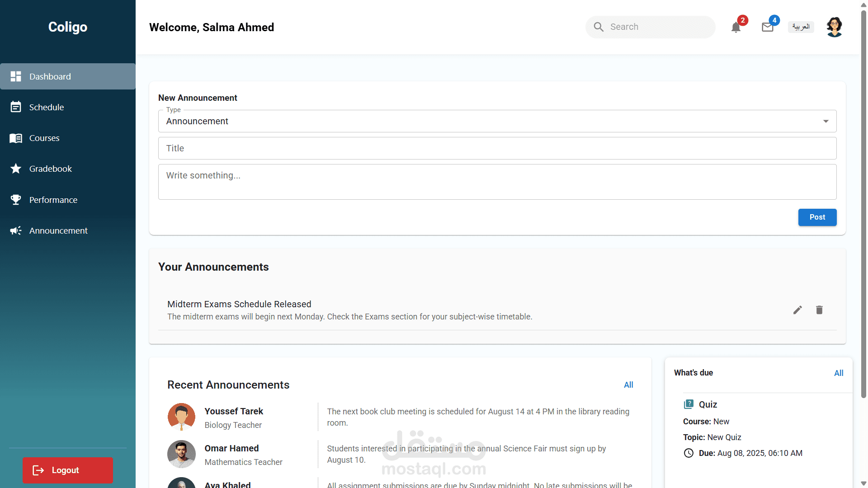The height and width of the screenshot is (488, 868).
Task: Click All link in What's due
Action: 839,373
